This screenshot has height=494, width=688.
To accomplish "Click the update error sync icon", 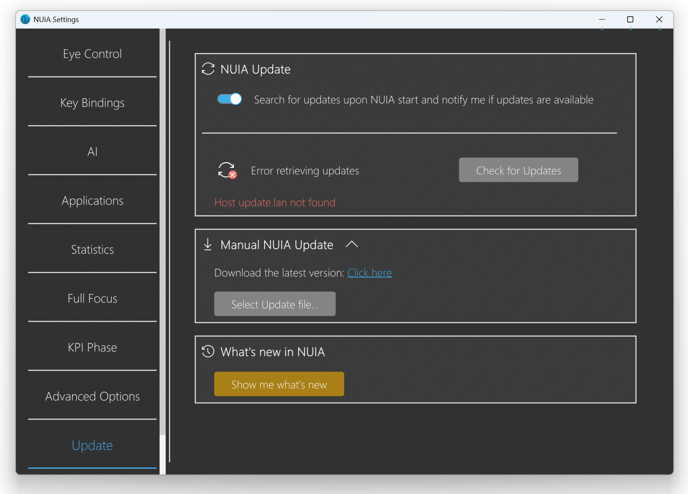I will (227, 170).
